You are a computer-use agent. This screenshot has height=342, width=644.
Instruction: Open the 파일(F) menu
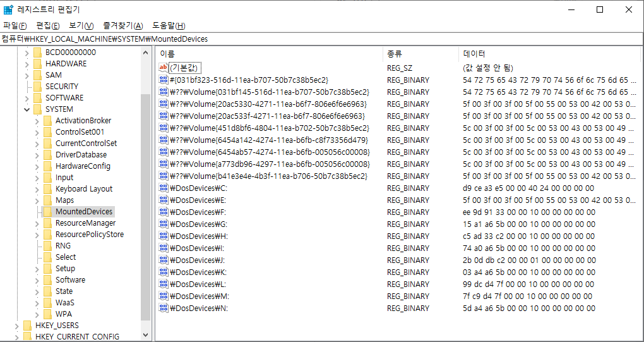15,25
